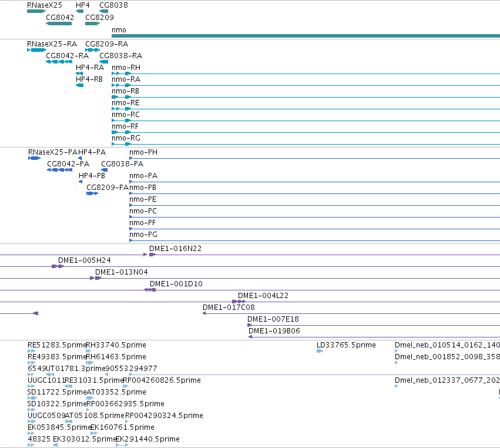Click the EK053845.5prime EST label

(x=59, y=427)
